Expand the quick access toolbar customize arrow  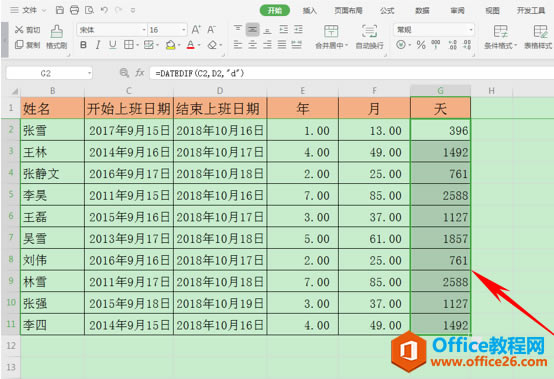pos(133,11)
